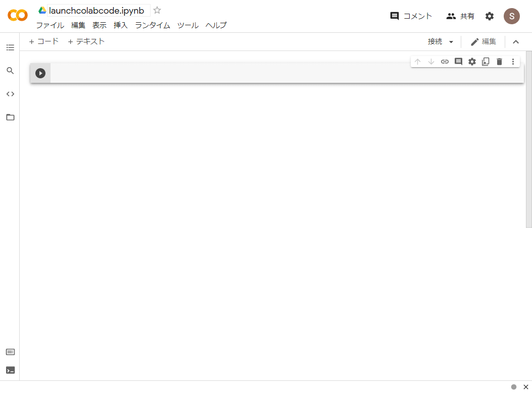Image resolution: width=532 pixels, height=393 pixels.
Task: Mirror the cell in a new tab
Action: [486, 61]
